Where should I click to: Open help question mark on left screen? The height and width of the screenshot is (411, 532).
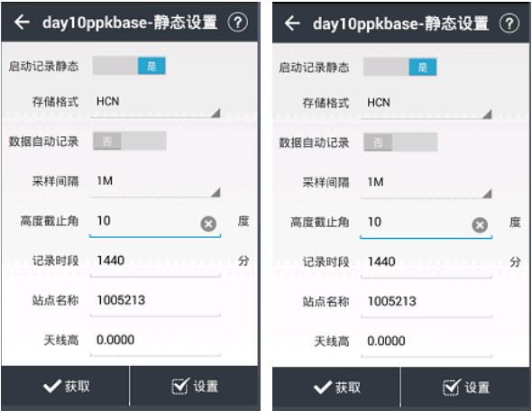237,23
